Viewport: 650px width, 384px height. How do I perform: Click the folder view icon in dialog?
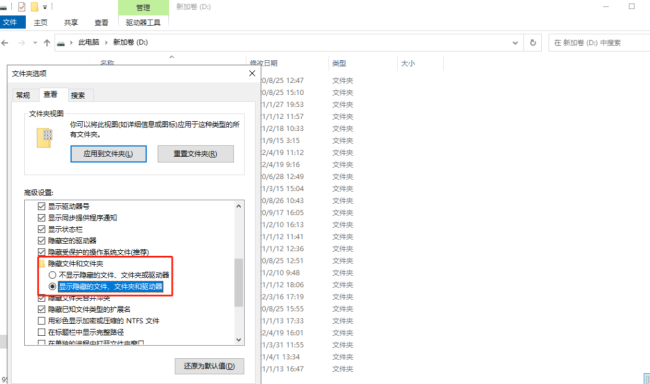tap(45, 138)
